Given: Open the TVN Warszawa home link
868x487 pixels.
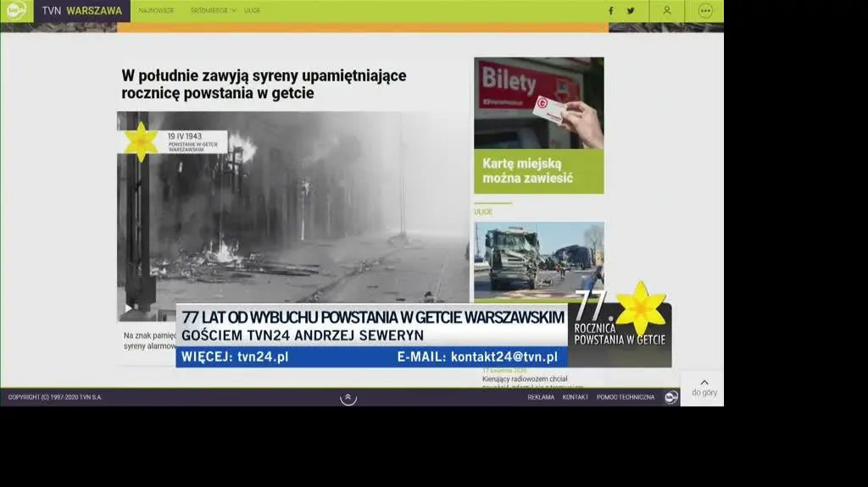Looking at the screenshot, I should point(82,11).
